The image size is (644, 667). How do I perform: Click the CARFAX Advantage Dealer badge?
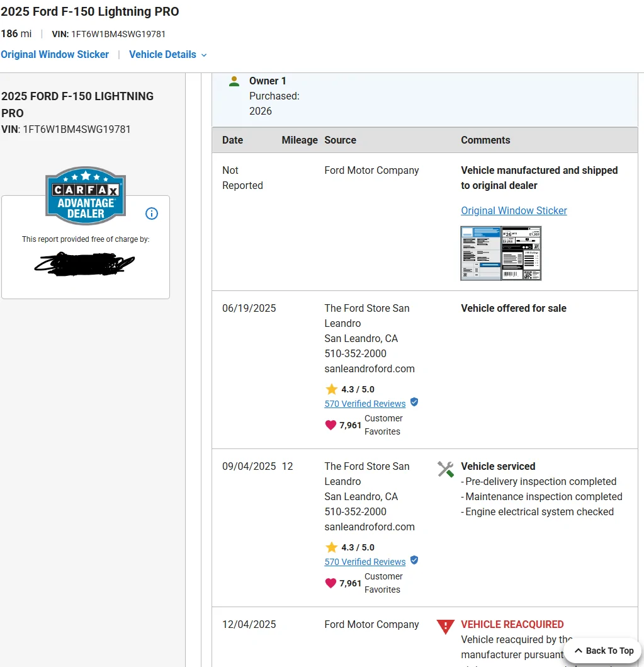pyautogui.click(x=86, y=196)
